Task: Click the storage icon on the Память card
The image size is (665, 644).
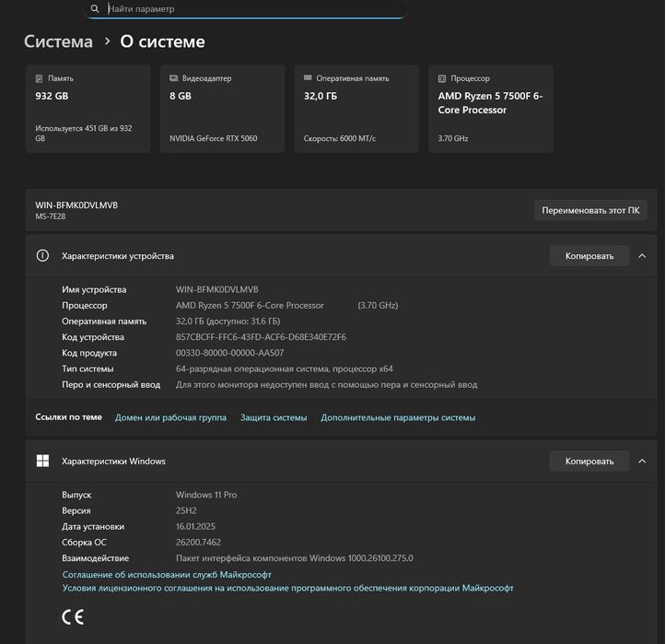Action: 39,78
